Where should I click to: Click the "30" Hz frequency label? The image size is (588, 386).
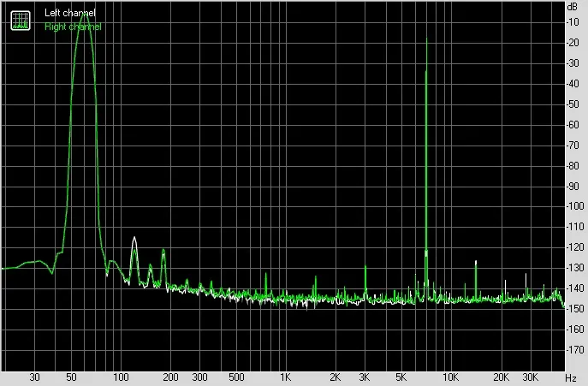(x=34, y=377)
